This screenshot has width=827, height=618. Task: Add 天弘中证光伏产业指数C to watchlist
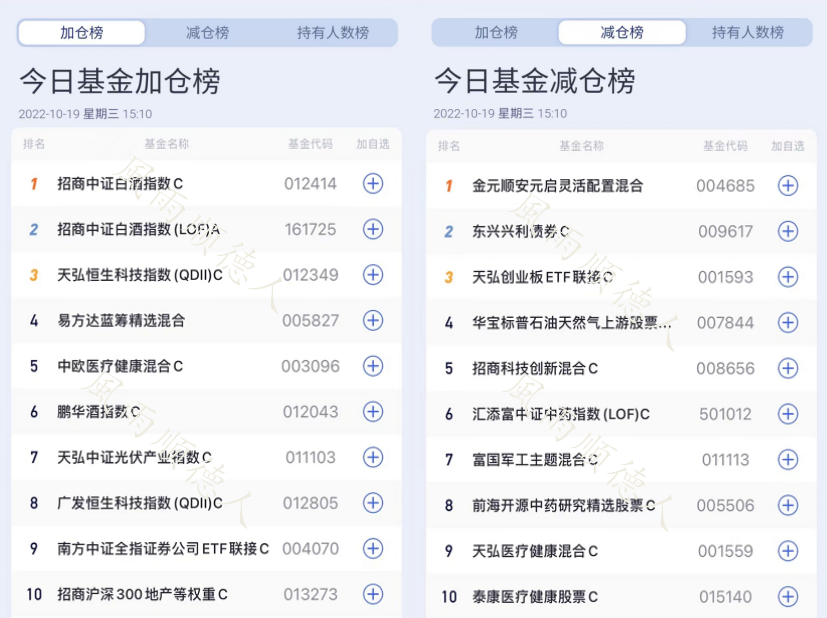pos(373,457)
